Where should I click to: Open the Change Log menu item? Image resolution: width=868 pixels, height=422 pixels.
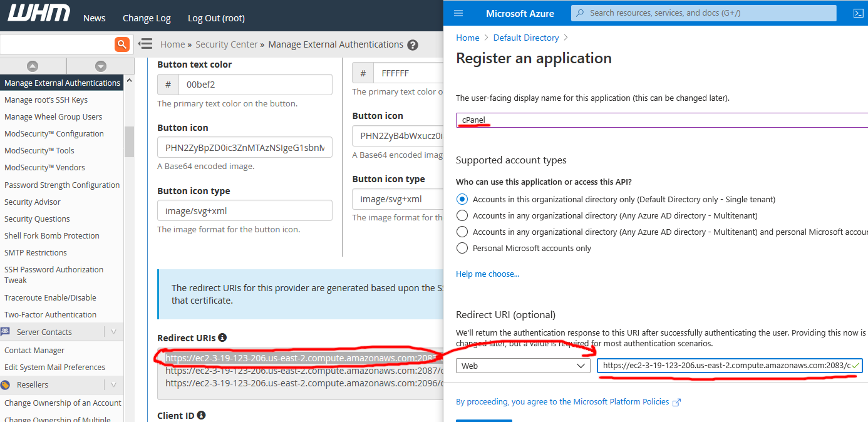(x=147, y=18)
